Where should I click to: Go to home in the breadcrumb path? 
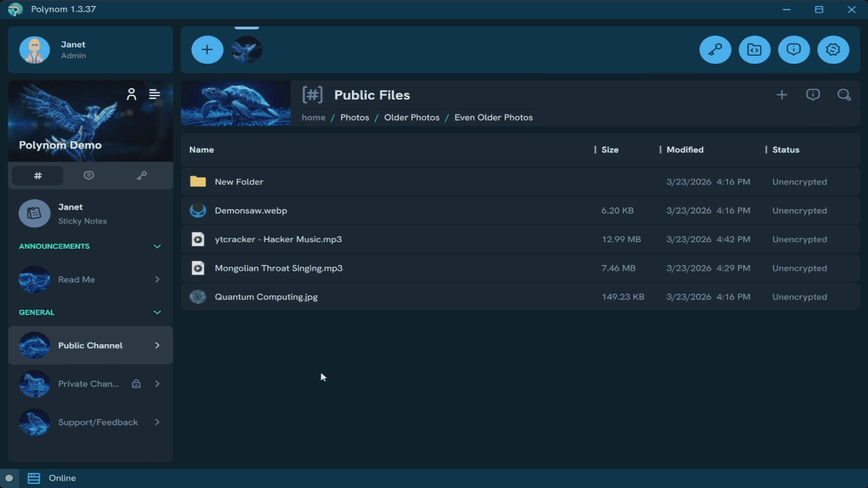pyautogui.click(x=313, y=117)
